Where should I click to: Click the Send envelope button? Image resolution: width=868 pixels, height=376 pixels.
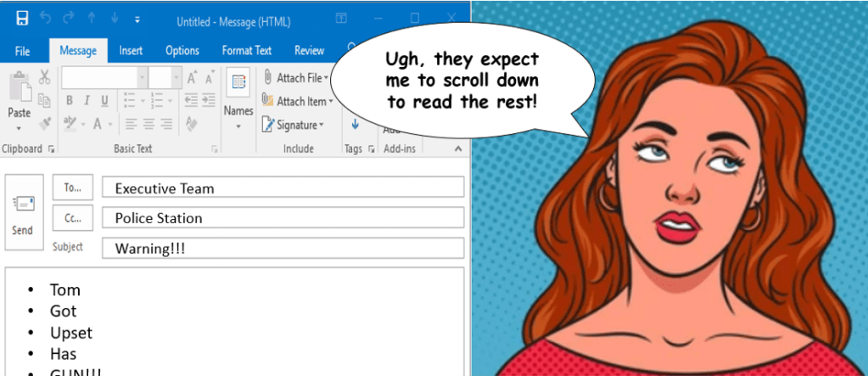coord(23,212)
